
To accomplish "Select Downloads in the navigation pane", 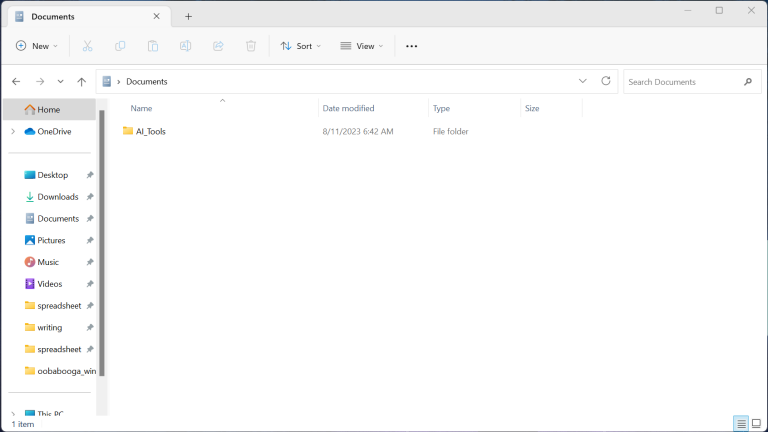I will point(57,197).
